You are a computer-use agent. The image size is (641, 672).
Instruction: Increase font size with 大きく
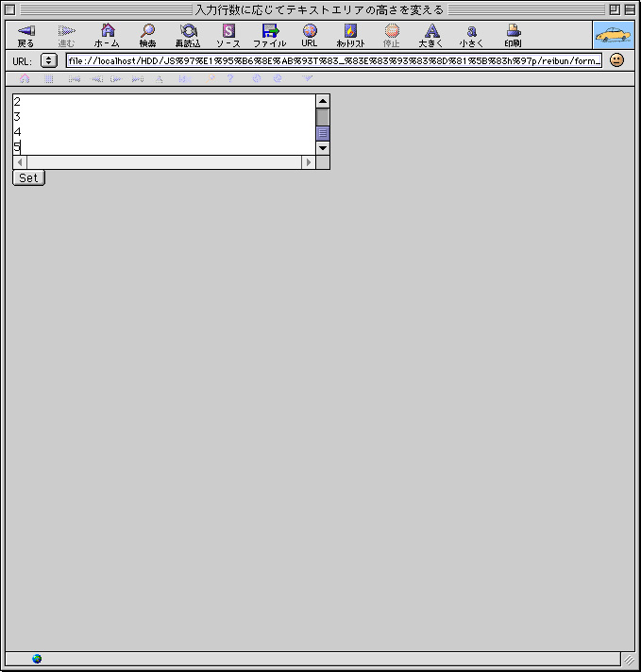(x=431, y=35)
